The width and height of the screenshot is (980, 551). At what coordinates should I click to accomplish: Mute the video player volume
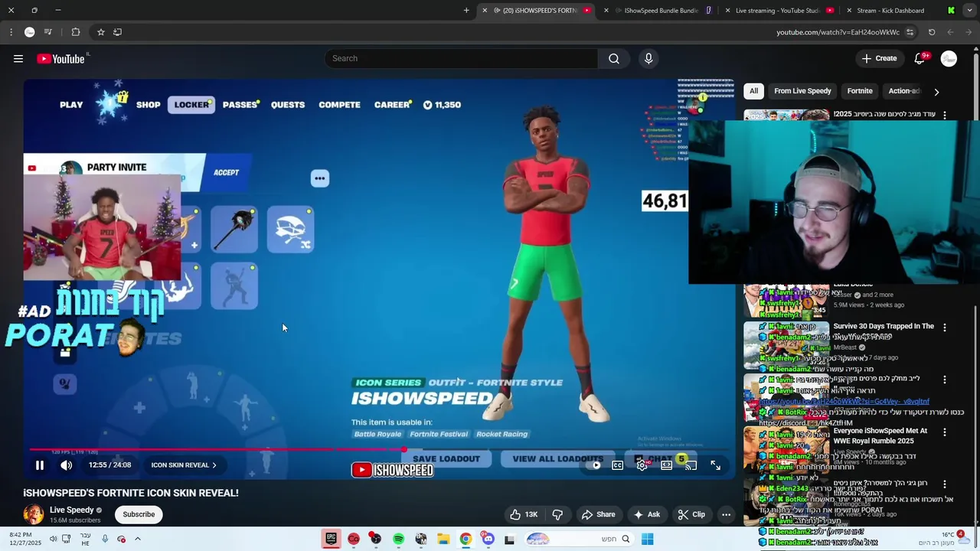[67, 465]
